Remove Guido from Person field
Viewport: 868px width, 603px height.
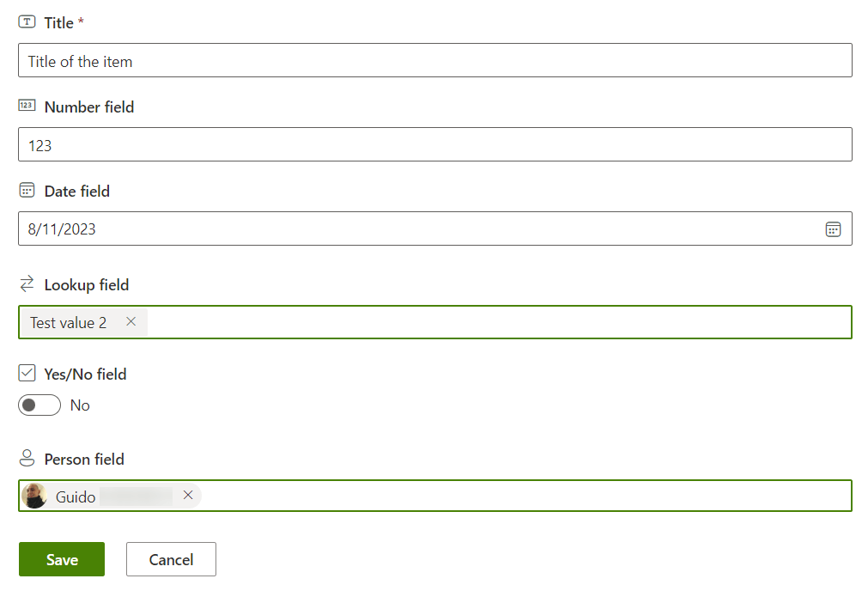pyautogui.click(x=188, y=496)
